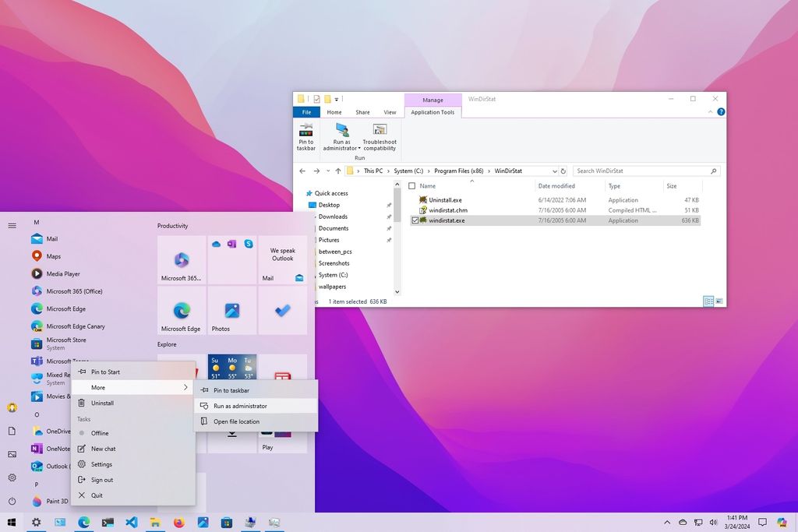This screenshot has height=532, width=798.
Task: Open Troubleshoot compatibility in the ribbon
Action: (380, 132)
